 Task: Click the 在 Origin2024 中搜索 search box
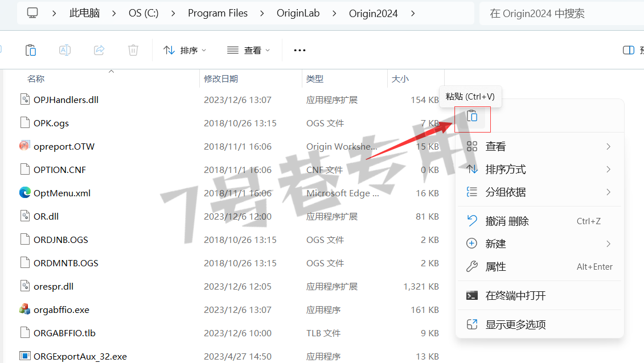pyautogui.click(x=561, y=14)
